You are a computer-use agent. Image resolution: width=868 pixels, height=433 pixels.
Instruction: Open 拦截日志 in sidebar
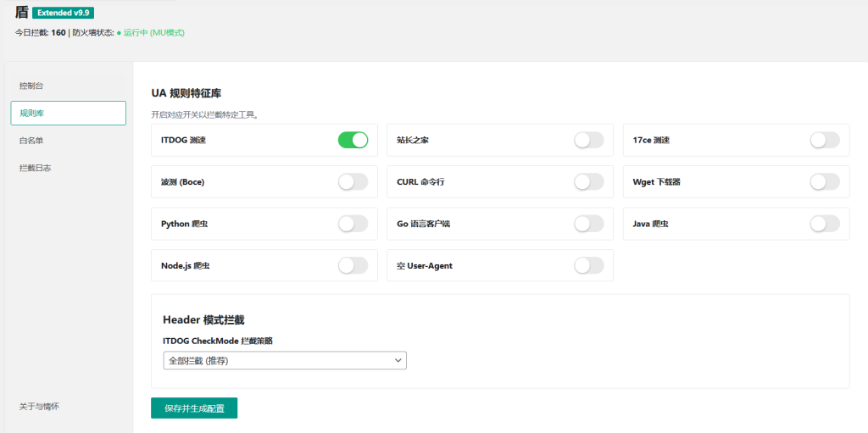point(35,168)
